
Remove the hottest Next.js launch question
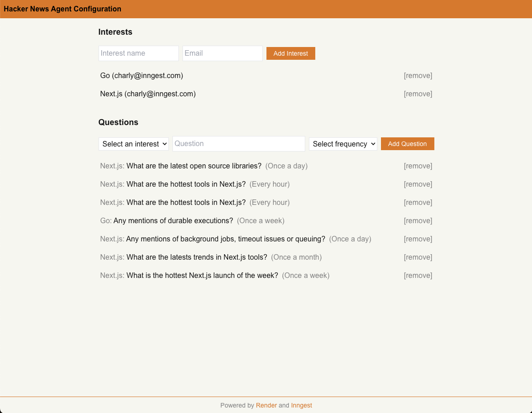click(x=418, y=276)
